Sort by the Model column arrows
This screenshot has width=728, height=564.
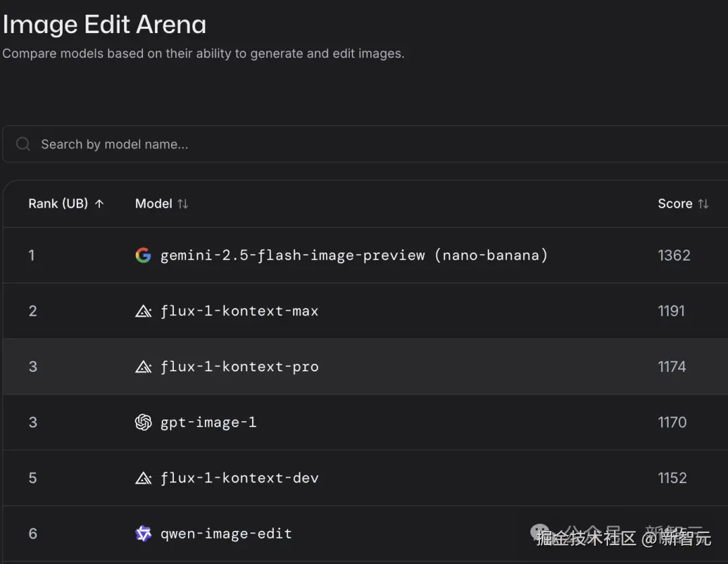(x=183, y=203)
